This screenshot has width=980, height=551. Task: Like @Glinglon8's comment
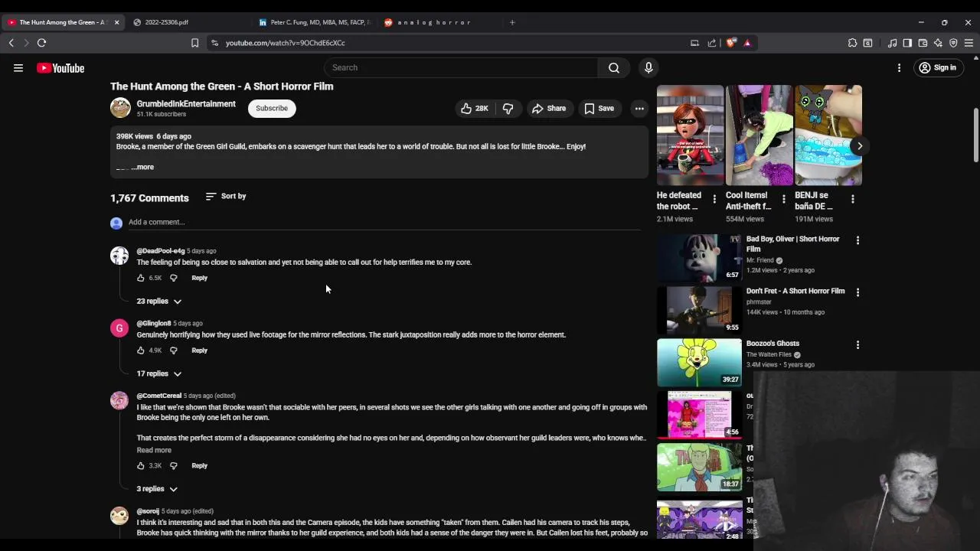pyautogui.click(x=141, y=350)
